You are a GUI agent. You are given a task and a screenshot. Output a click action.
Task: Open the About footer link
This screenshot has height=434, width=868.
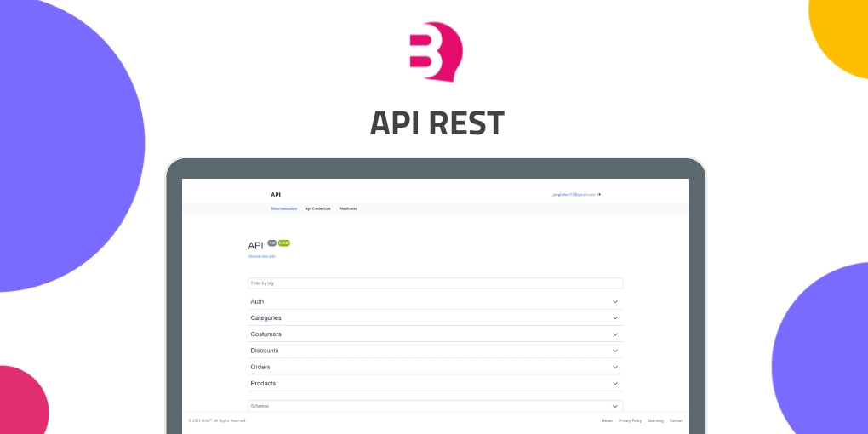click(x=607, y=420)
